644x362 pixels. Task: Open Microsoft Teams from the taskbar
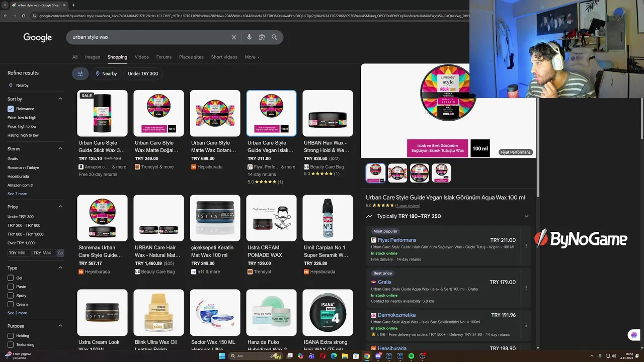coord(311,356)
